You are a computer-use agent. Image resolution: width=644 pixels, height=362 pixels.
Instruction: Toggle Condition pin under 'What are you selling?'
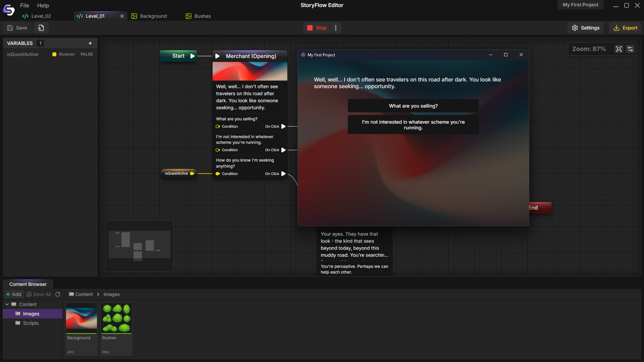pos(218,126)
